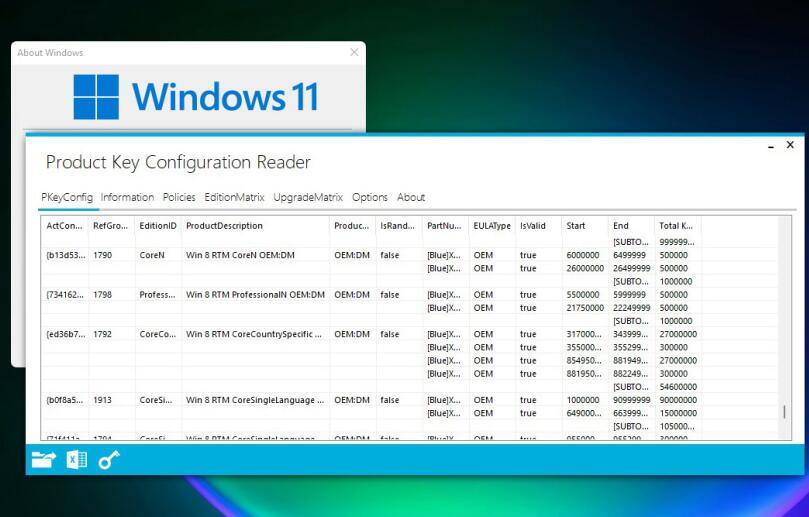Click RefGroup value 1792
This screenshot has height=517, width=809.
(x=102, y=334)
